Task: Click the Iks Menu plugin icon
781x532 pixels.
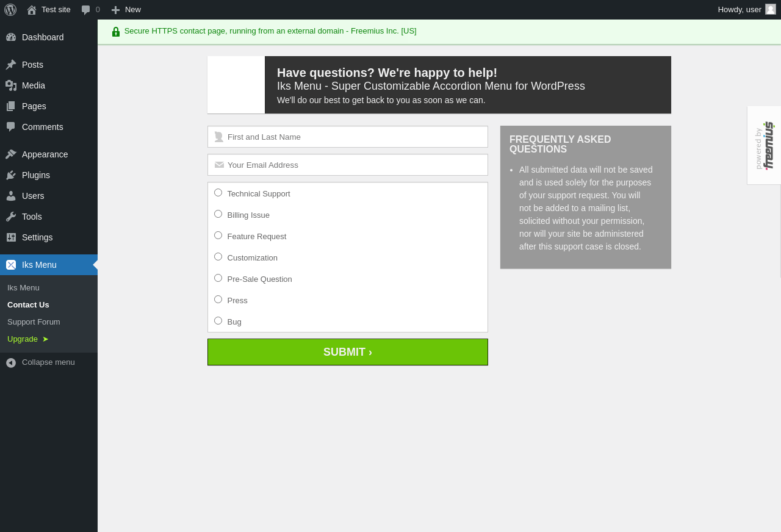Action: coord(11,265)
